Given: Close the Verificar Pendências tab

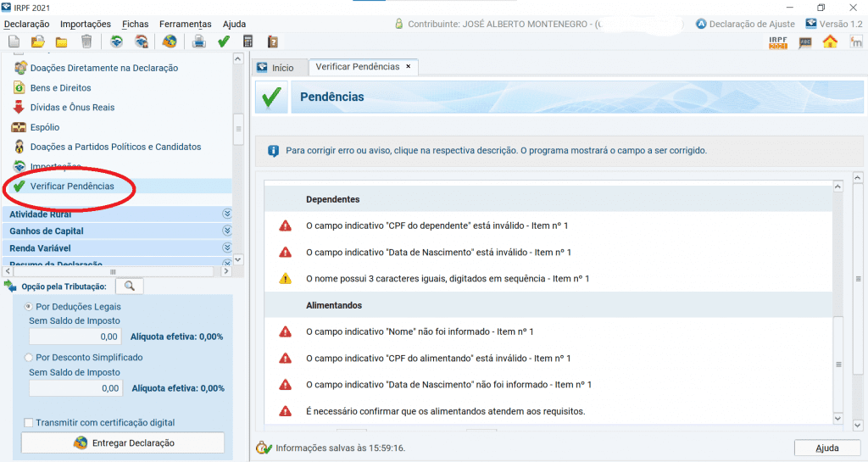Looking at the screenshot, I should [409, 66].
